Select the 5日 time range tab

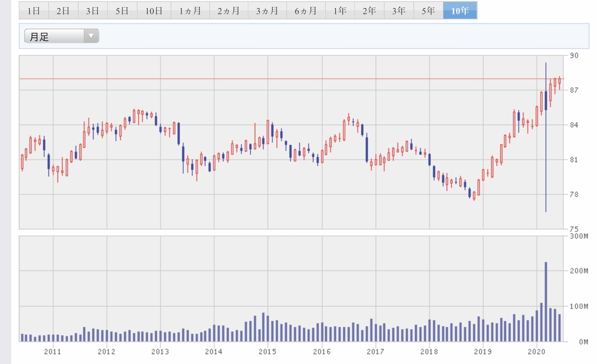pyautogui.click(x=122, y=10)
